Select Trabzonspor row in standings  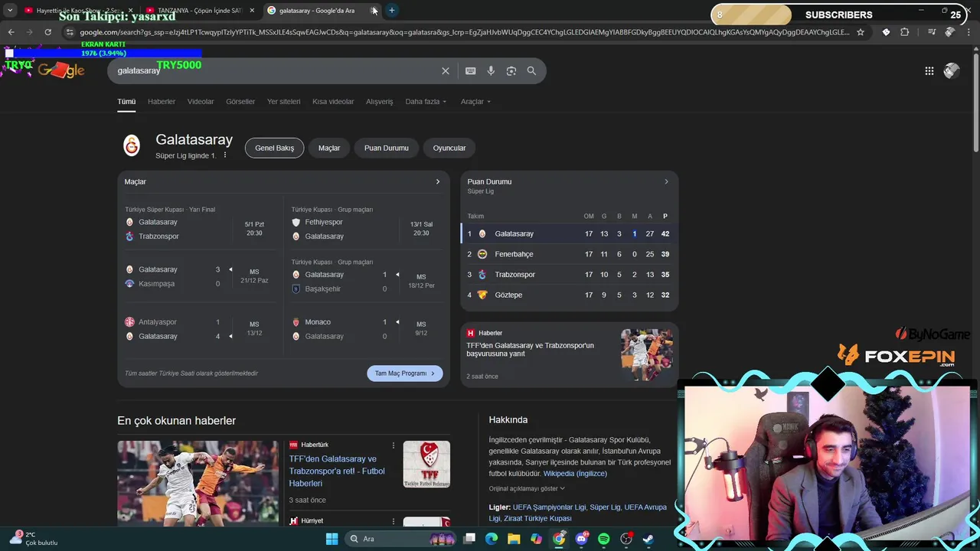(569, 275)
